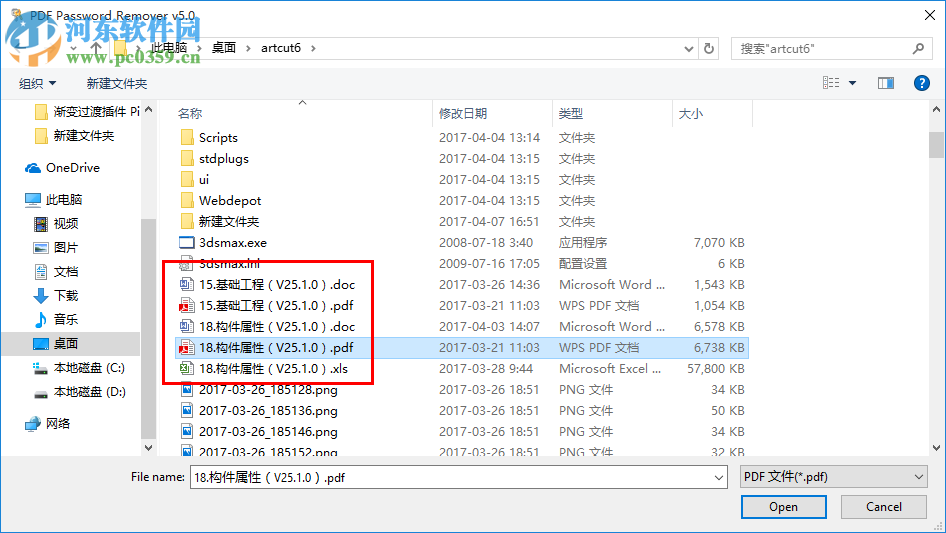Screen dimensions: 946x533
Task: Click navigation pane scroll up arrow
Action: click(x=148, y=110)
